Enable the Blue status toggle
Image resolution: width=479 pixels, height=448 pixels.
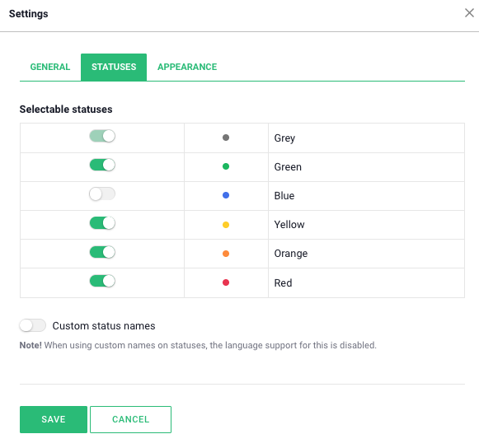[102, 194]
